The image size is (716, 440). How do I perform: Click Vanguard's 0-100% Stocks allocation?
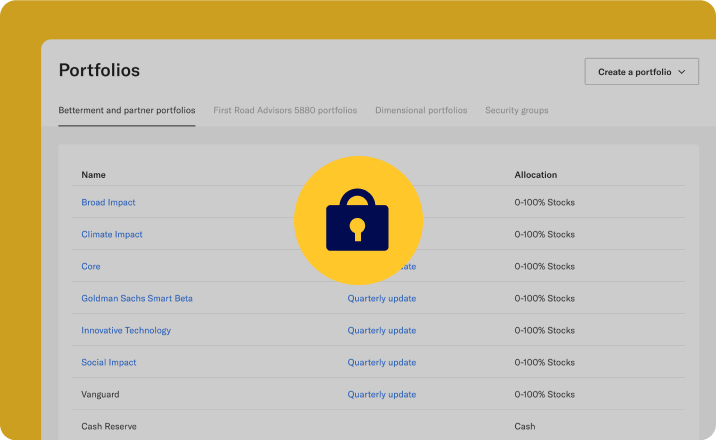544,394
